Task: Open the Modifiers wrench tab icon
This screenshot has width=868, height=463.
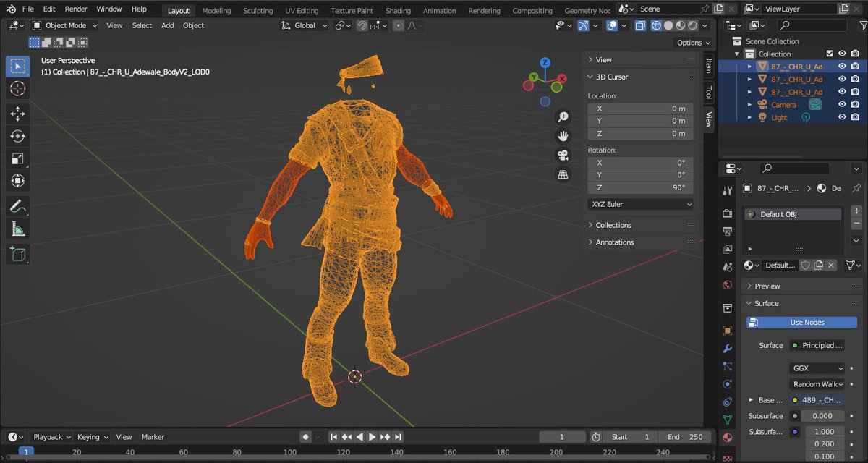Action: (728, 349)
